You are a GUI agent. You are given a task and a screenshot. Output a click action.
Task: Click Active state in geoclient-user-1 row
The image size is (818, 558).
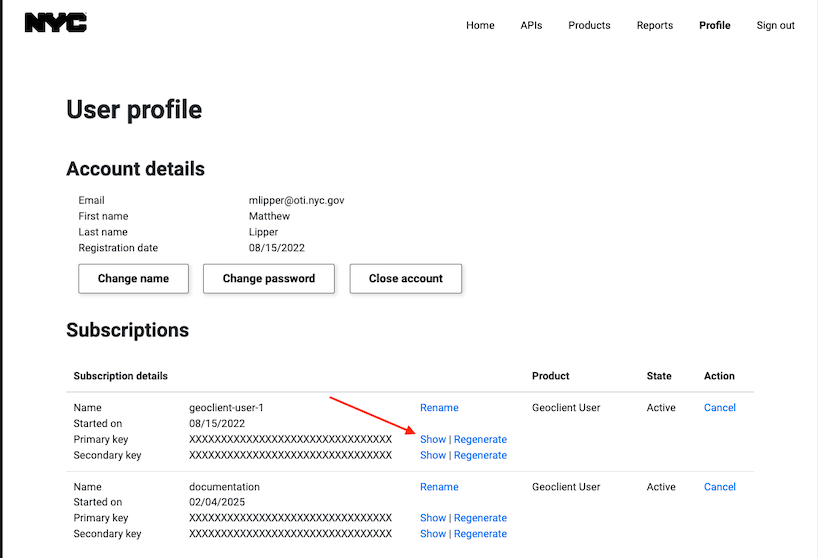click(x=661, y=407)
